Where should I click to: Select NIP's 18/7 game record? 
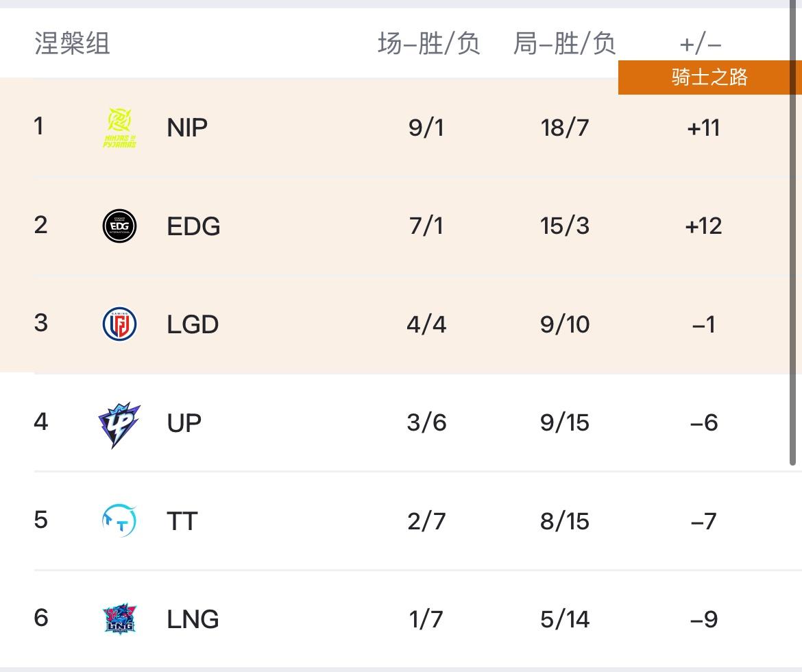[x=565, y=128]
